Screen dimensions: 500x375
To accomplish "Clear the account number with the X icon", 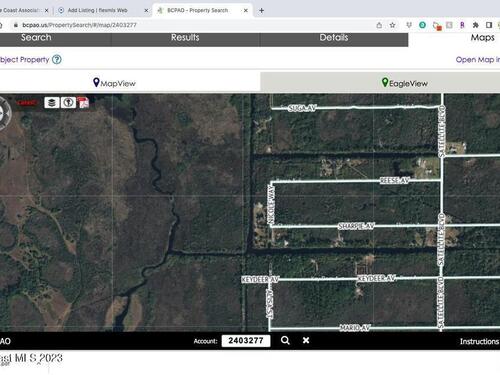I will click(x=306, y=340).
